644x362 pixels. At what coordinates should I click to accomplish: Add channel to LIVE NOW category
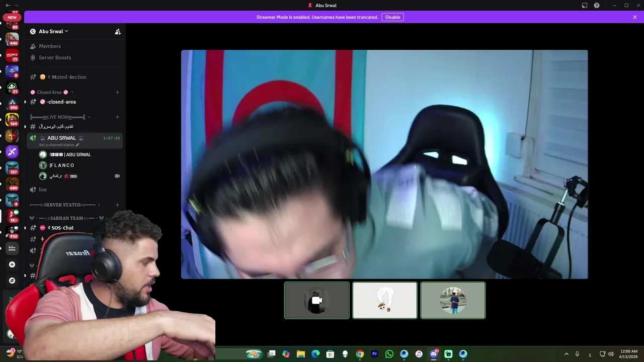[x=117, y=117]
